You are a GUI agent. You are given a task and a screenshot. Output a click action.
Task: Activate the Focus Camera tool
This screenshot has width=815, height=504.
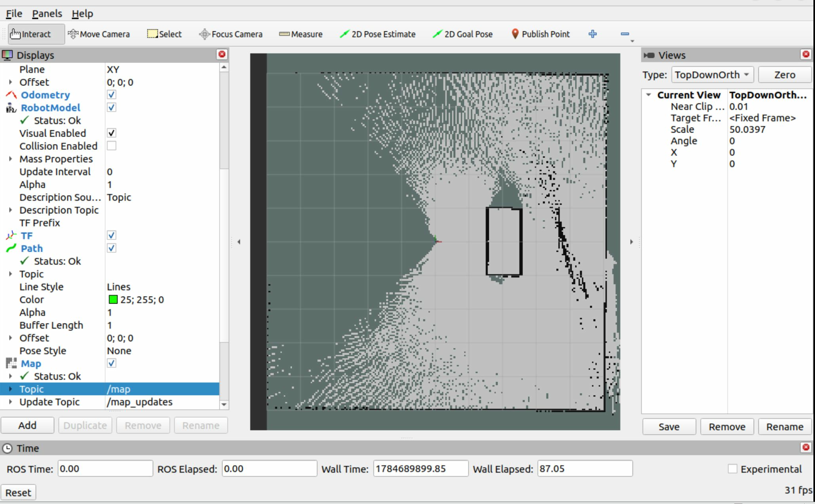pyautogui.click(x=231, y=34)
